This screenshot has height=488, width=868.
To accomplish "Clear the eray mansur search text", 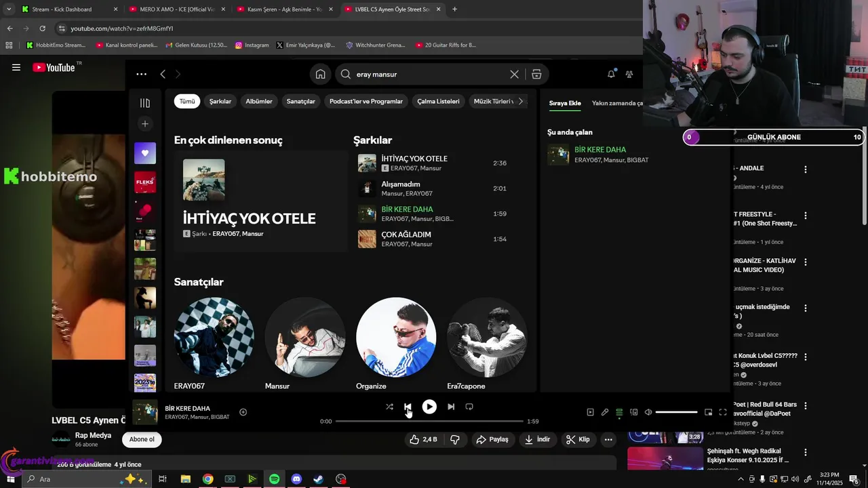I will point(514,75).
